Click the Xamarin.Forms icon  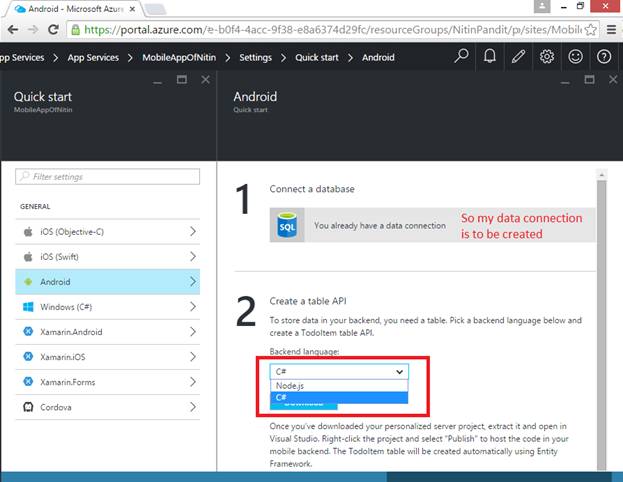[28, 381]
